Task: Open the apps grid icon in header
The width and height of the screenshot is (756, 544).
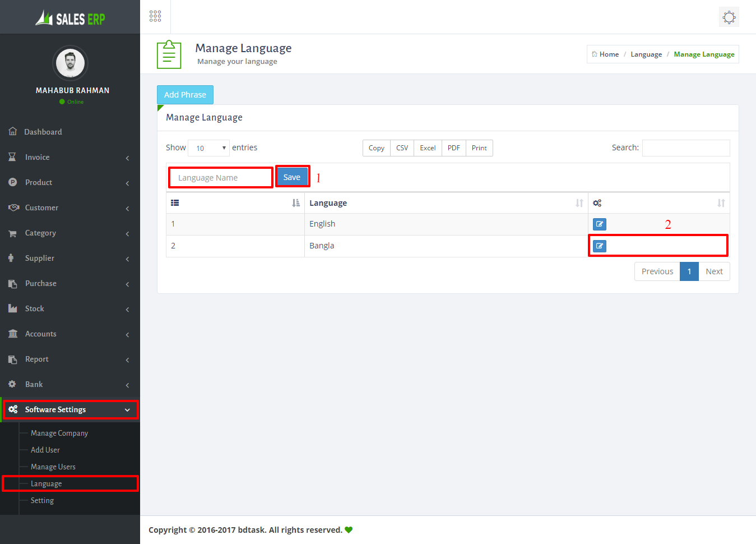Action: pos(155,16)
